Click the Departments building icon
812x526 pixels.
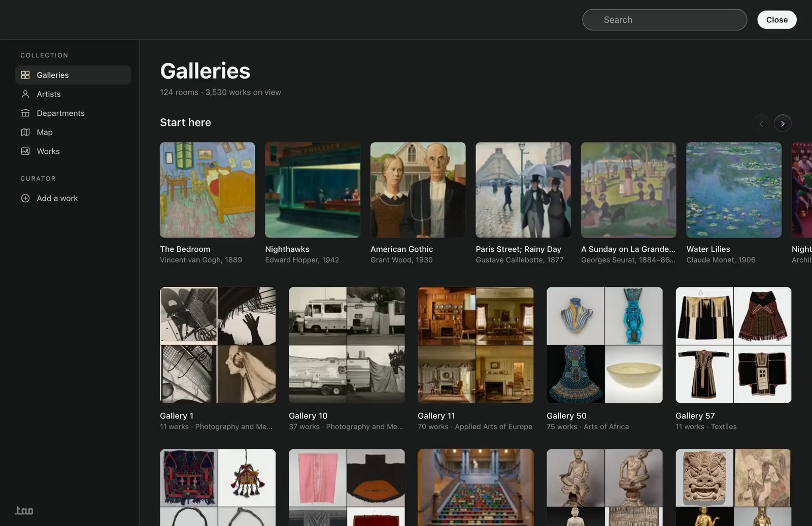coord(25,113)
